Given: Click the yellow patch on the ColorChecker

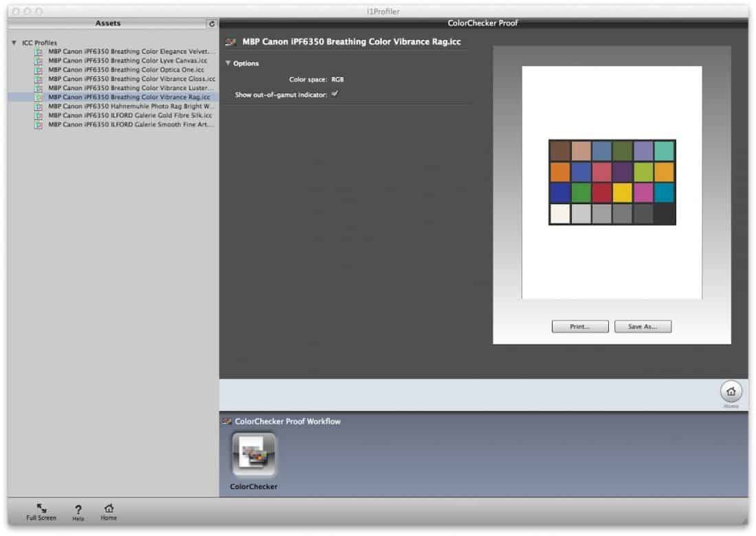Looking at the screenshot, I should [x=623, y=192].
